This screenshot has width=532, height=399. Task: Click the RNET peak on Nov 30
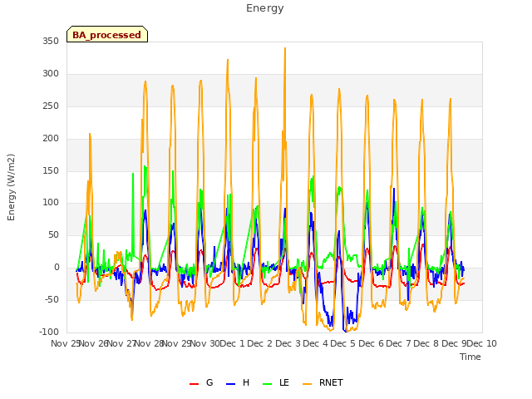pos(201,81)
